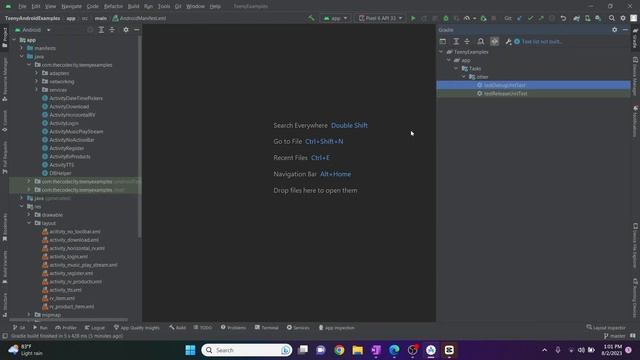Open Search Everywhere magnifier in toolbar
This screenshot has width=640, height=360.
coord(611,18)
